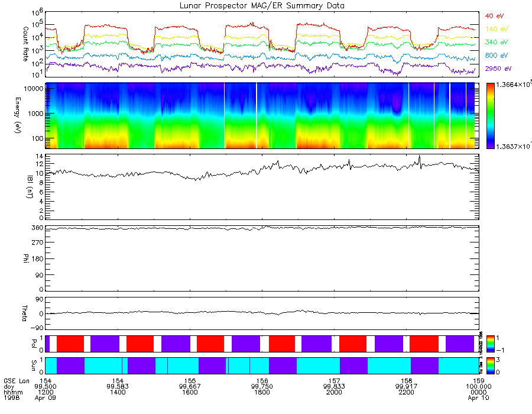
Task: Click the '270' tick on the Phi axis
Action: click(38, 242)
